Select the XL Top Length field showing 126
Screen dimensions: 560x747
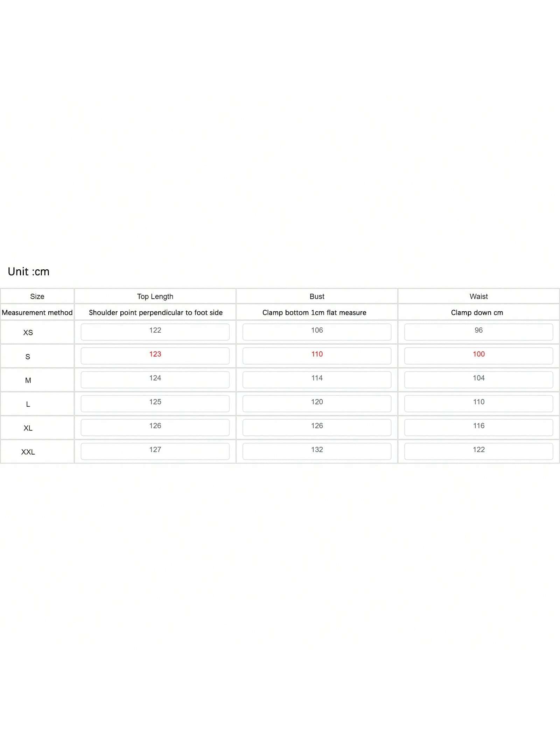155,427
